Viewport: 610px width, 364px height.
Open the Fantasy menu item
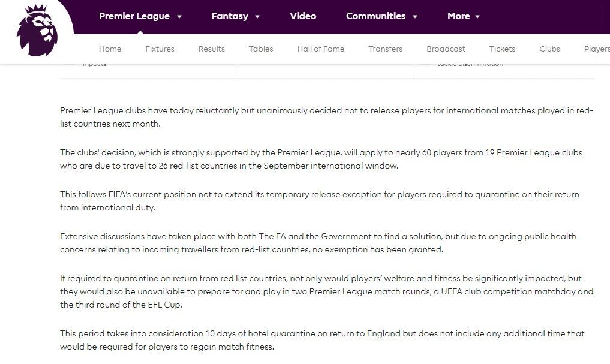(x=230, y=16)
